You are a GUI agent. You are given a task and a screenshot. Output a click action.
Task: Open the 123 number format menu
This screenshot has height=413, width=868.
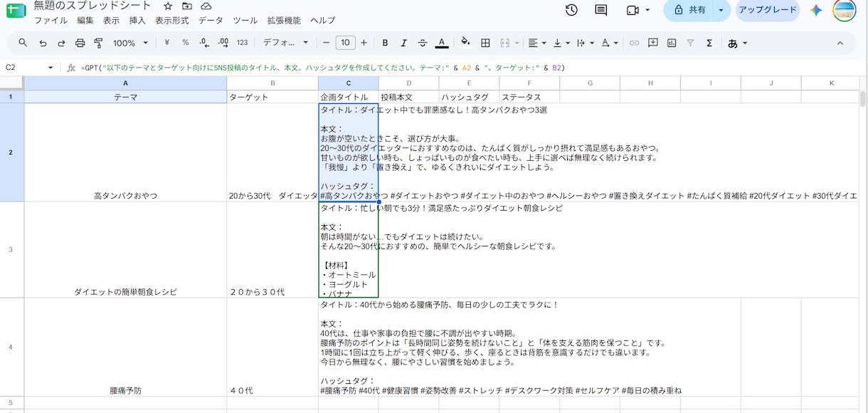(x=242, y=43)
